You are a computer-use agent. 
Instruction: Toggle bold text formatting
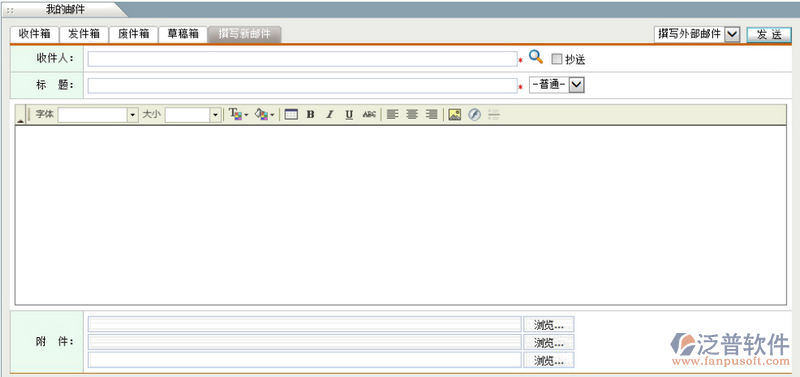click(310, 115)
